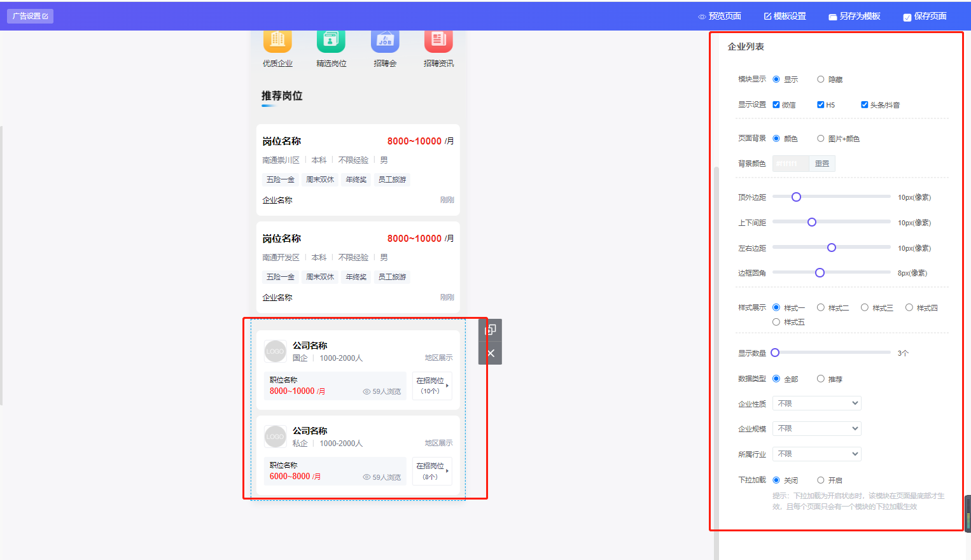Expand the 所属行业 dropdown

pos(816,454)
